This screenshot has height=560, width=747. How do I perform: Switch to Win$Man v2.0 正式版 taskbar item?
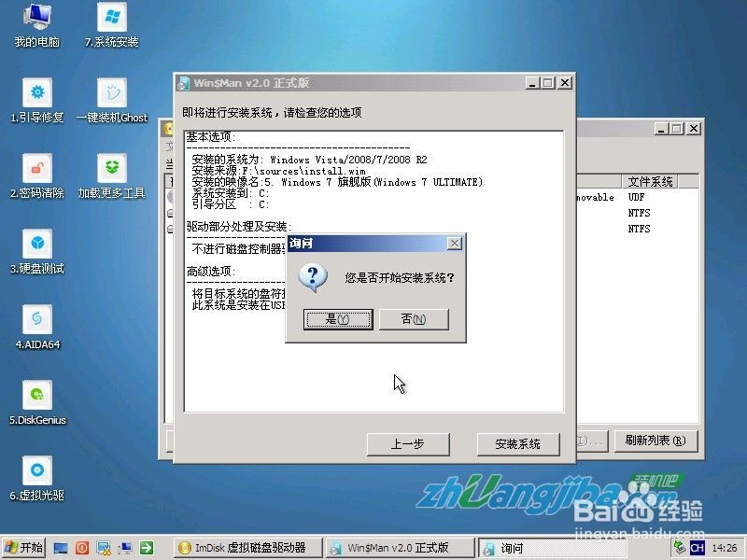[399, 548]
